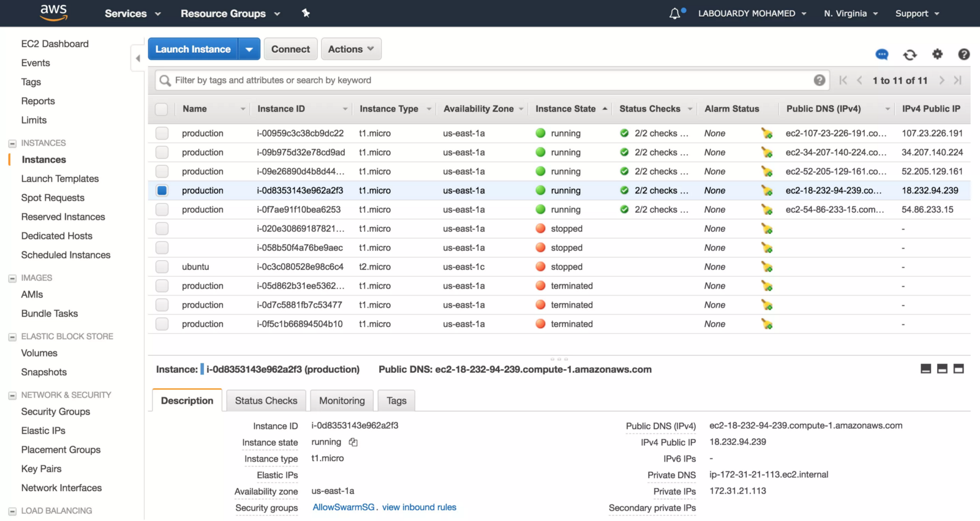
Task: Click alarm icon for the ubuntu instance
Action: [767, 267]
